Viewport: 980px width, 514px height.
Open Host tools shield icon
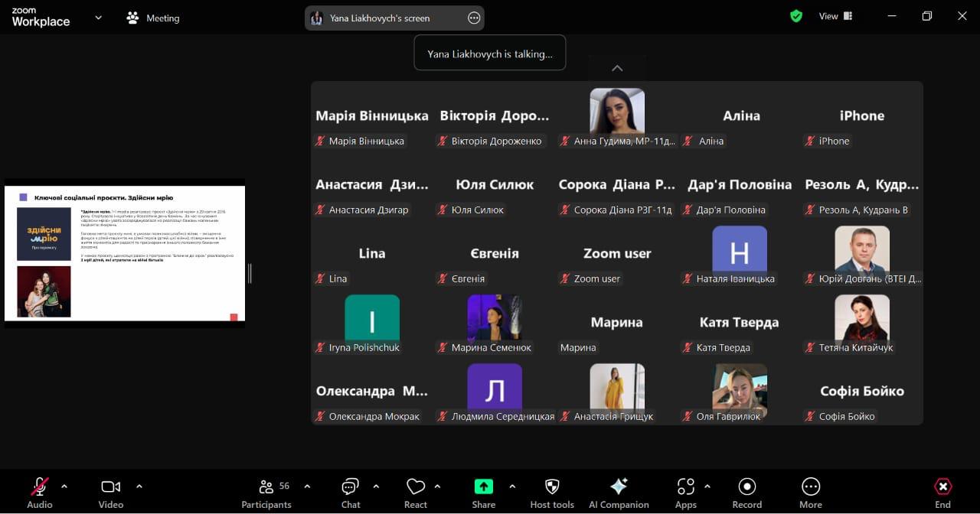coord(551,492)
